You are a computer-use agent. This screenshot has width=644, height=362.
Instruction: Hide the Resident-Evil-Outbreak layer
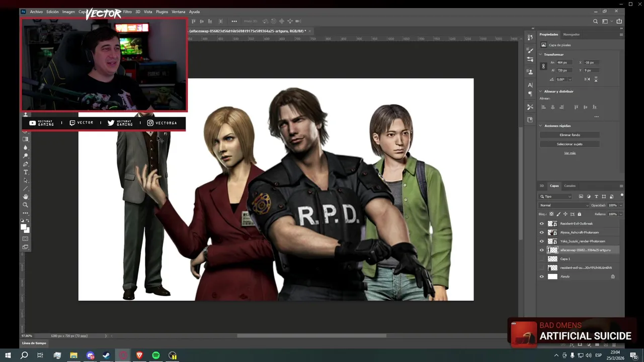[x=542, y=224]
